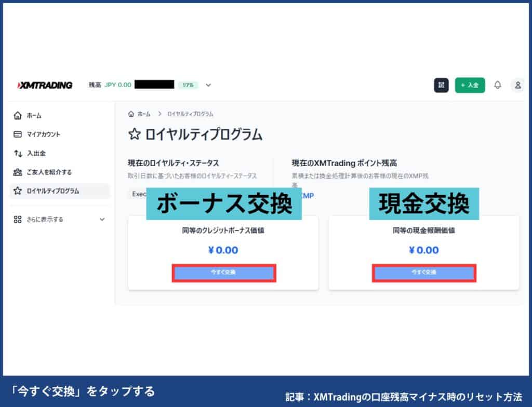Click ¥0.00 amount in the cash reward card
Image resolution: width=532 pixels, height=407 pixels.
pyautogui.click(x=424, y=250)
